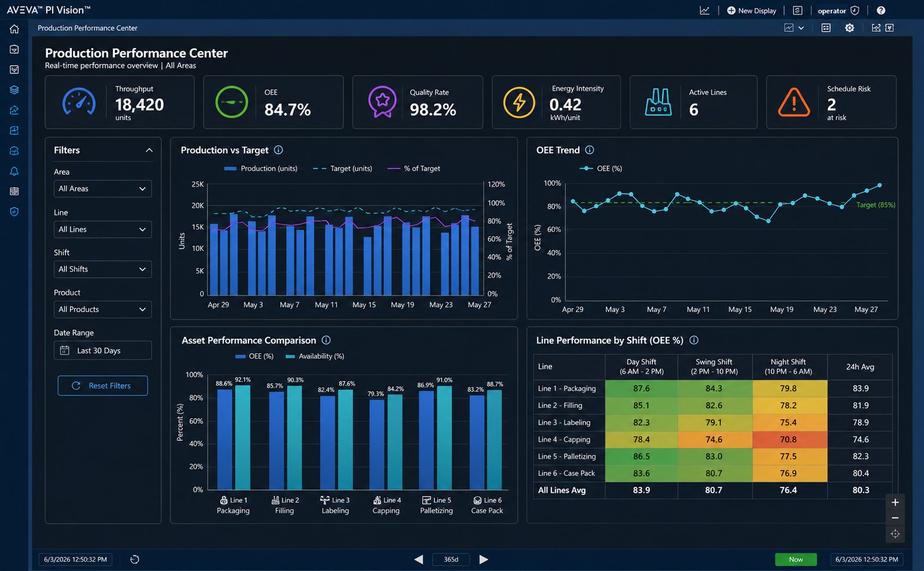Screen dimensions: 924x571
Task: Toggle OEE (%) legend in OEE Trend
Action: [x=601, y=169]
